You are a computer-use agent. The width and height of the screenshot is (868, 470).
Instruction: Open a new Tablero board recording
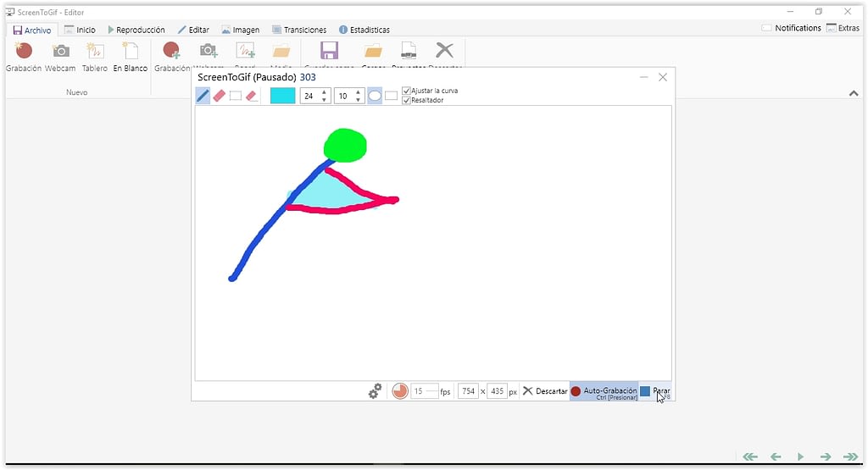[95, 57]
